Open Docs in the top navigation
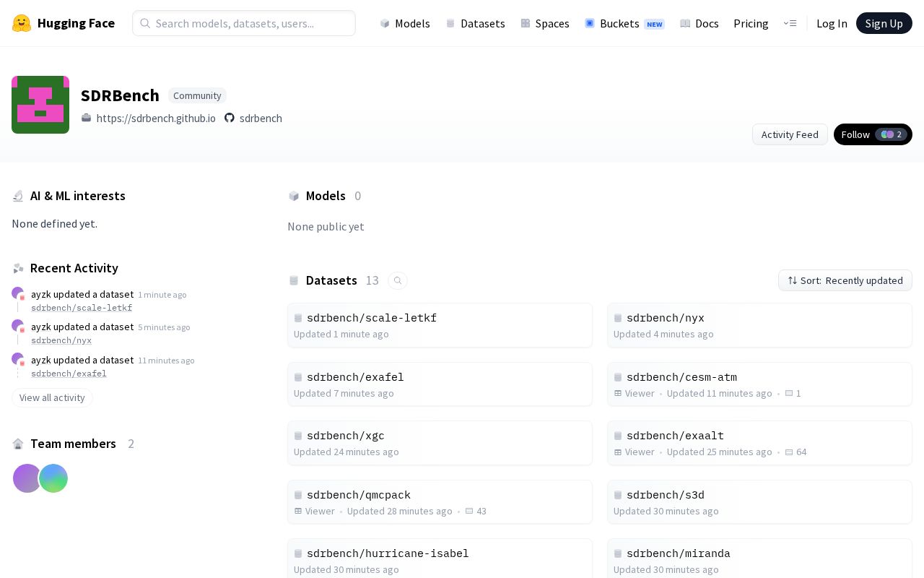The height and width of the screenshot is (578, 924). [699, 23]
